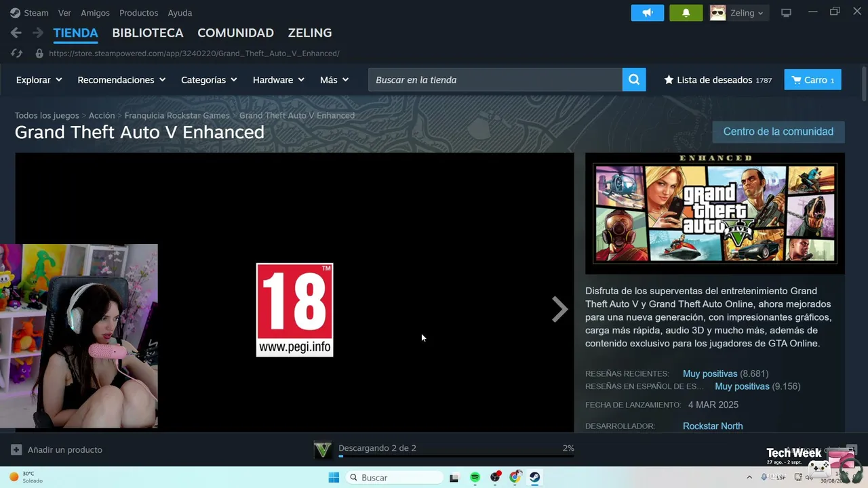The image size is (868, 488).
Task: Open the Hardware dropdown
Action: [279, 80]
